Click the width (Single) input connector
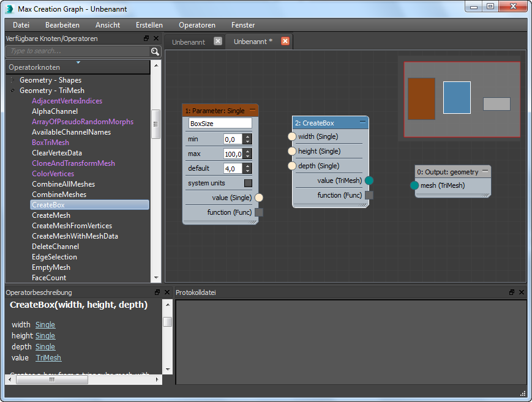Image resolution: width=532 pixels, height=402 pixels. 292,136
